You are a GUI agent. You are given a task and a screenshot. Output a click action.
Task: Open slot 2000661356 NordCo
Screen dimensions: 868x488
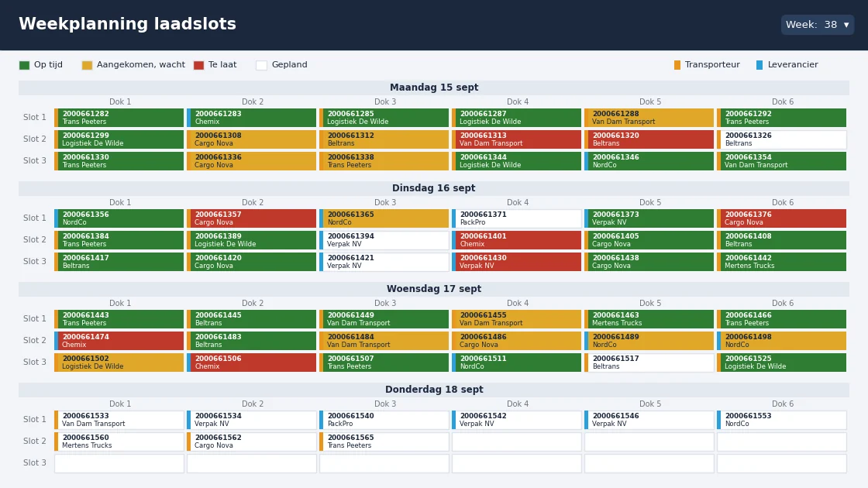119,218
